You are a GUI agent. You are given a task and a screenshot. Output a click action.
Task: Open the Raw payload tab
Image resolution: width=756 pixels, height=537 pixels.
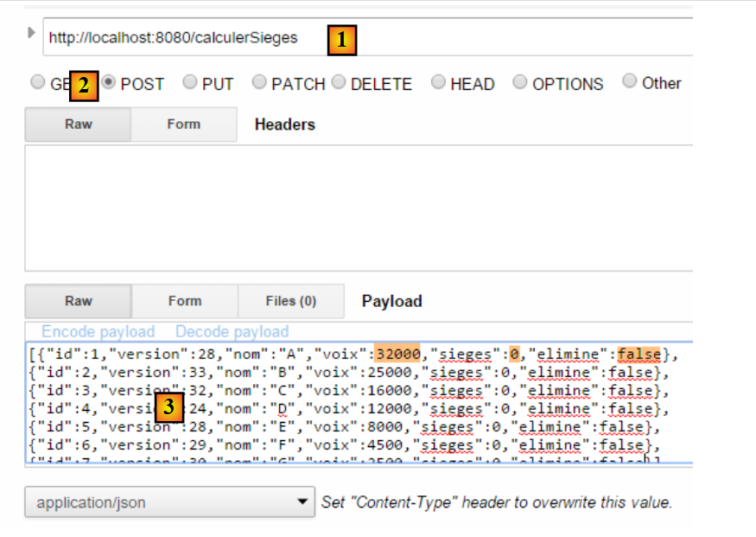point(78,301)
